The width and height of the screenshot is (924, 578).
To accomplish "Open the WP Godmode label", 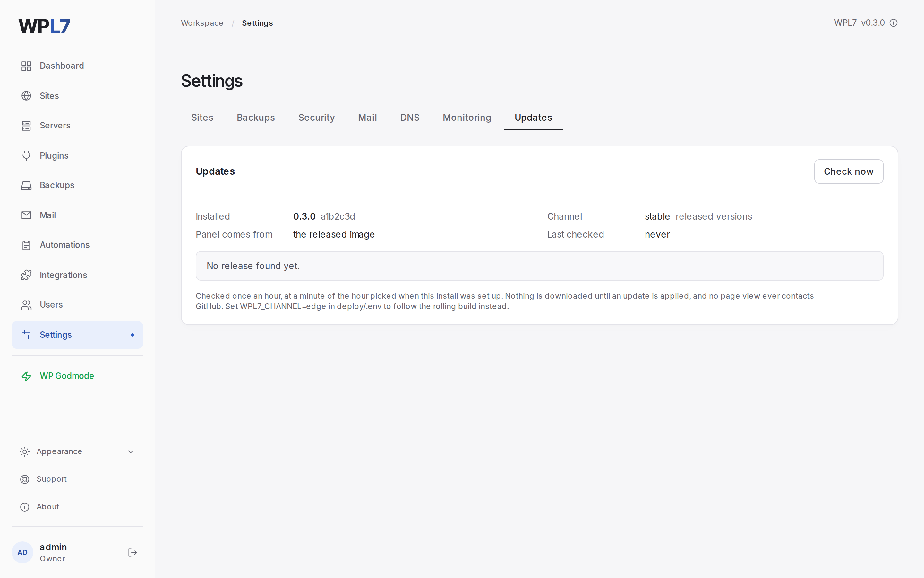I will coord(67,376).
